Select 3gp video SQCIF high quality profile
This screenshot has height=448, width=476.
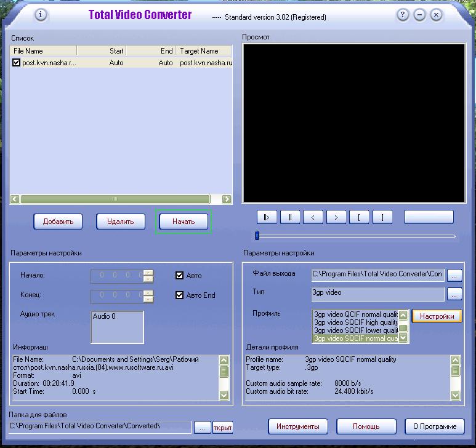(x=355, y=322)
